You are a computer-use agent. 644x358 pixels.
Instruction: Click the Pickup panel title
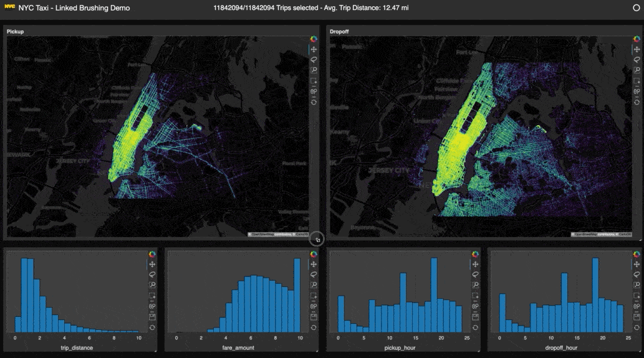pos(16,31)
